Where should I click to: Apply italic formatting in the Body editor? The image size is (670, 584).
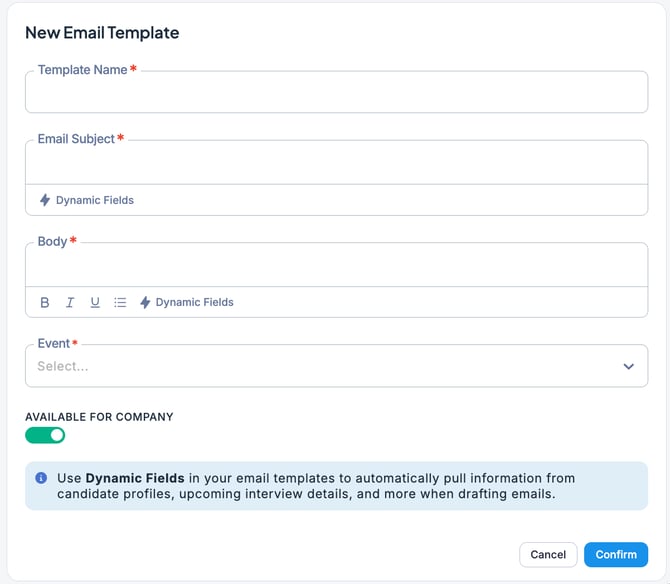(x=70, y=302)
